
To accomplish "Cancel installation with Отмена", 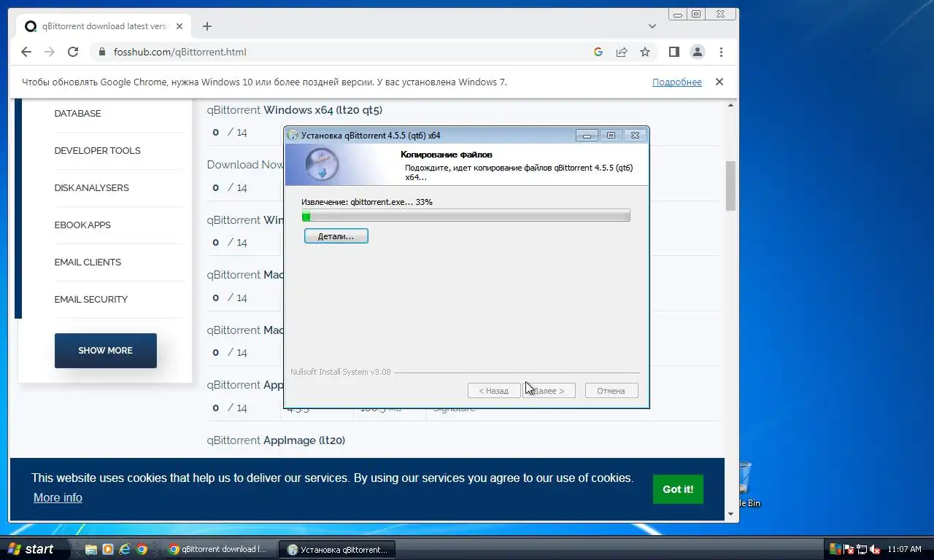I will click(x=611, y=391).
